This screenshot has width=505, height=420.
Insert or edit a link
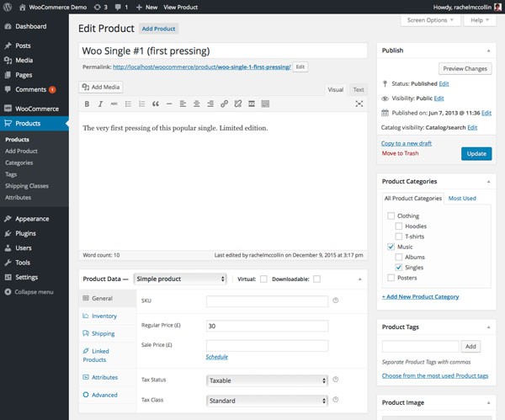[x=224, y=104]
